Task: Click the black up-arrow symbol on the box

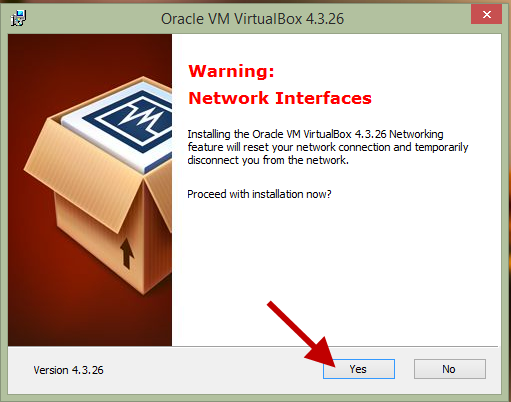Action: click(x=127, y=253)
